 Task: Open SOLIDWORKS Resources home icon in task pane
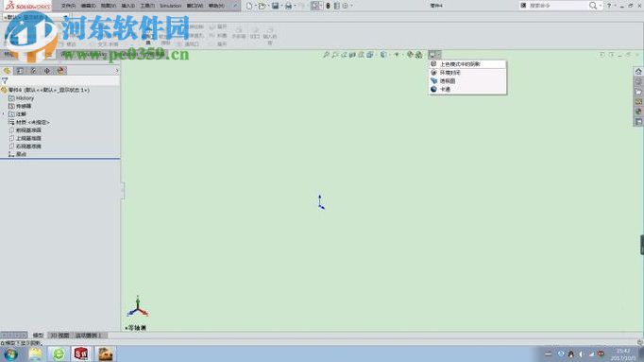638,72
